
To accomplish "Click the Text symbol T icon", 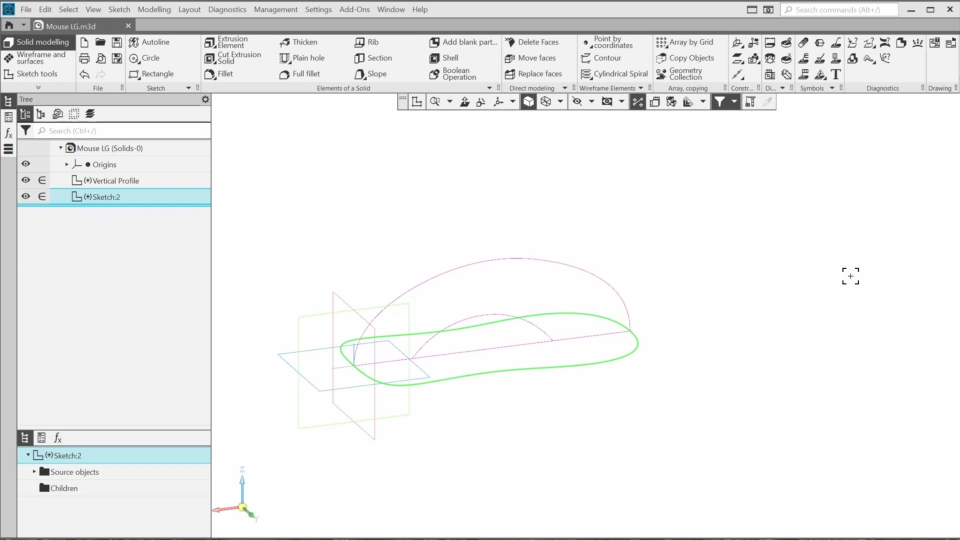I will click(x=836, y=74).
